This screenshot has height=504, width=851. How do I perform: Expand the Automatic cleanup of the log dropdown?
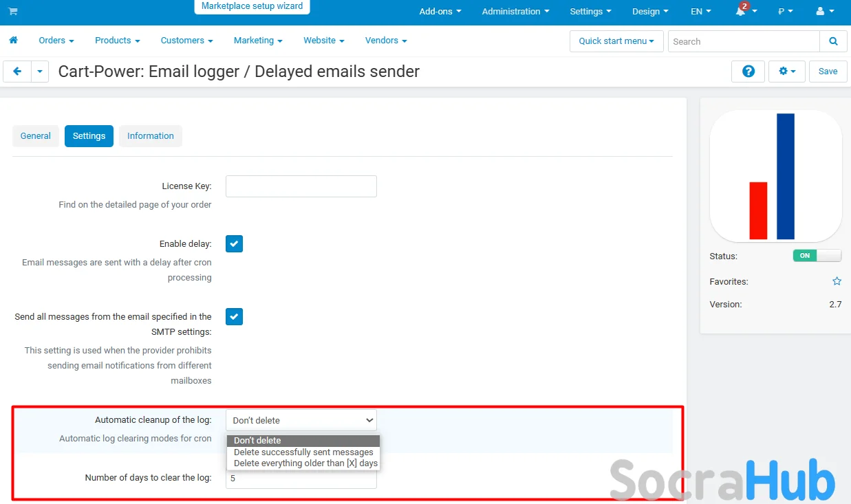point(301,420)
